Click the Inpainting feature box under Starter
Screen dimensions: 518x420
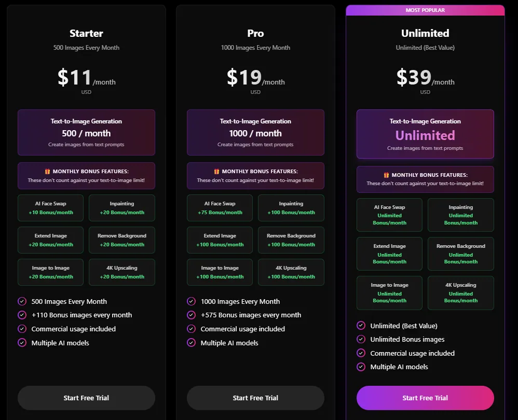121,207
